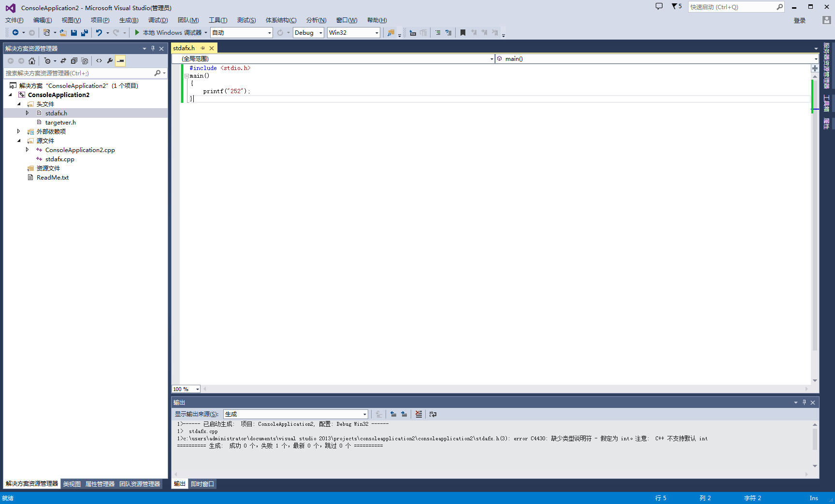Switch to the 即时窗口 tab
The height and width of the screenshot is (504, 835).
coord(202,484)
